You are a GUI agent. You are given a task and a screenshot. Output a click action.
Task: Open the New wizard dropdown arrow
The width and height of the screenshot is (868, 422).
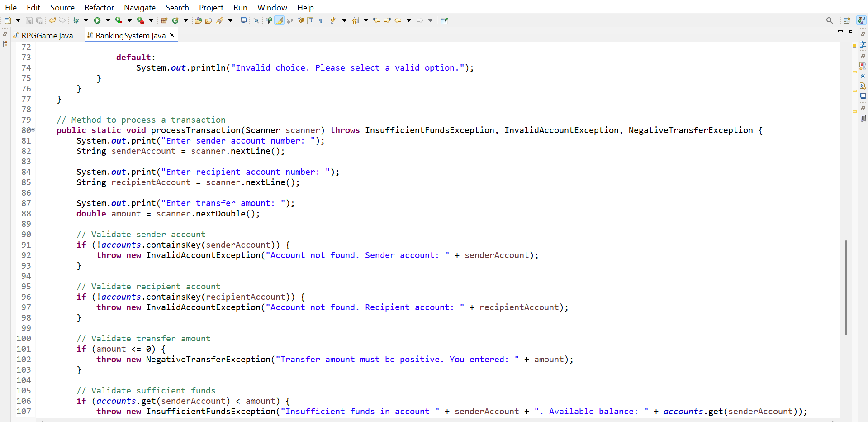[x=18, y=20]
